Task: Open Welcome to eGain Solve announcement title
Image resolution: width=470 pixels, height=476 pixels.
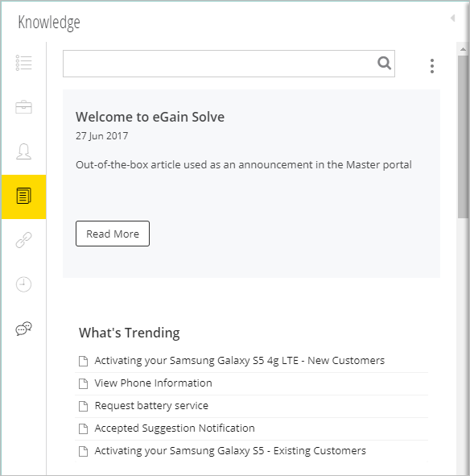Action: 150,117
